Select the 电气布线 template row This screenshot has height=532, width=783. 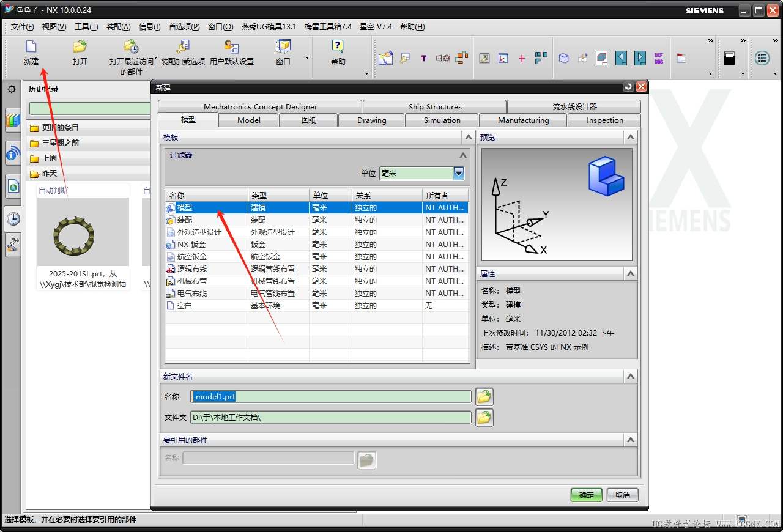(x=317, y=293)
